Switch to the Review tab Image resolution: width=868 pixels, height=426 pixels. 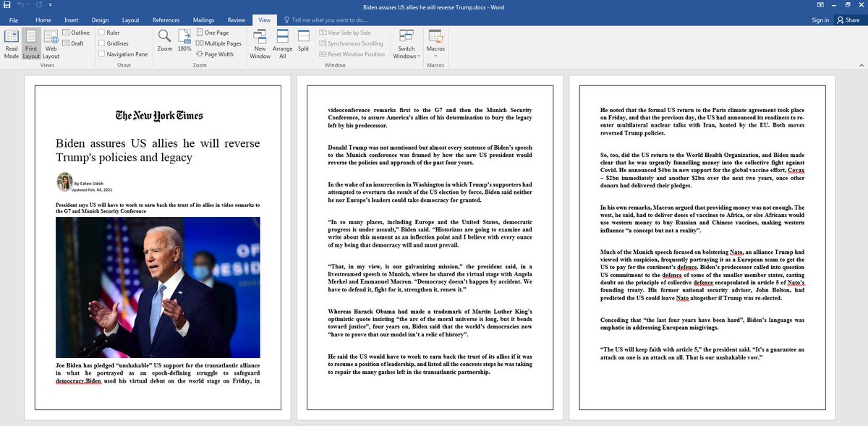(x=236, y=20)
